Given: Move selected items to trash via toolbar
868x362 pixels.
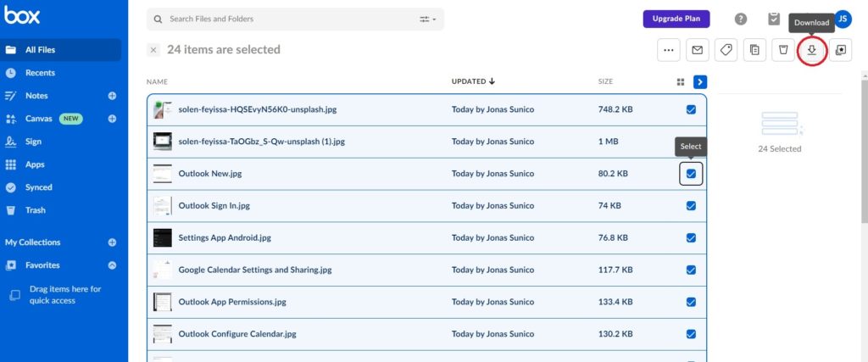Looking at the screenshot, I should click(783, 51).
